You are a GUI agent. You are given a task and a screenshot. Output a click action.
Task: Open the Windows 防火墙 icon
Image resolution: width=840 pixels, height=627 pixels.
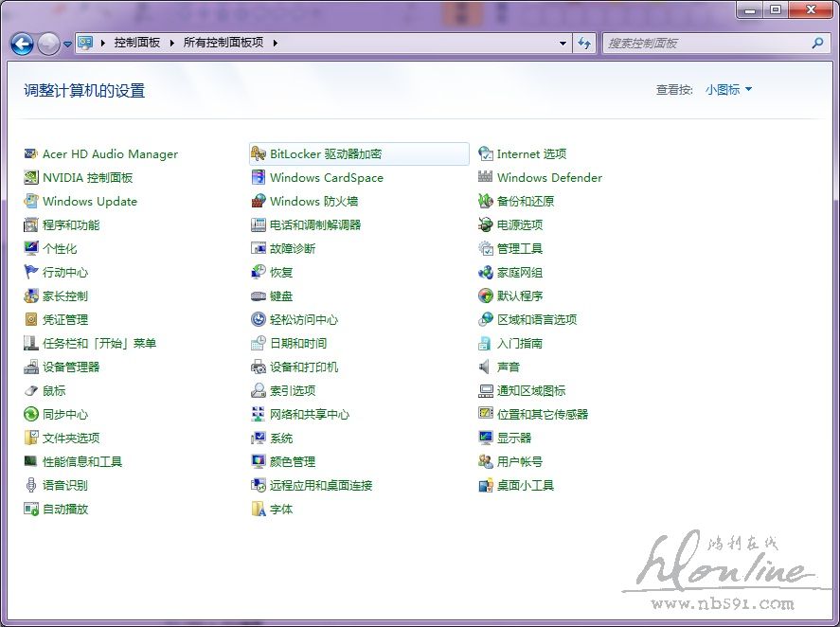[x=259, y=202]
